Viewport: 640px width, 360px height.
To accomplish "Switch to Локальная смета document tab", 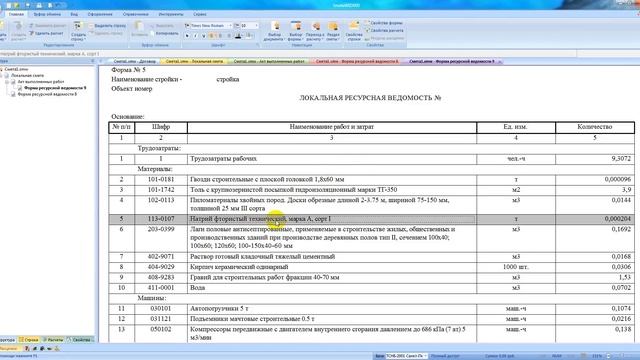I will pos(194,61).
